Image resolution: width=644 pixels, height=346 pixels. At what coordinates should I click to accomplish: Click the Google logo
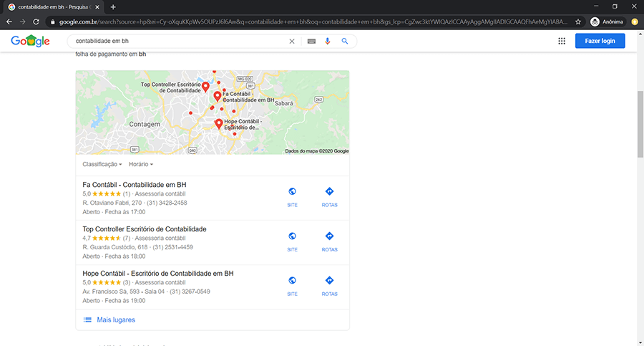[x=30, y=41]
